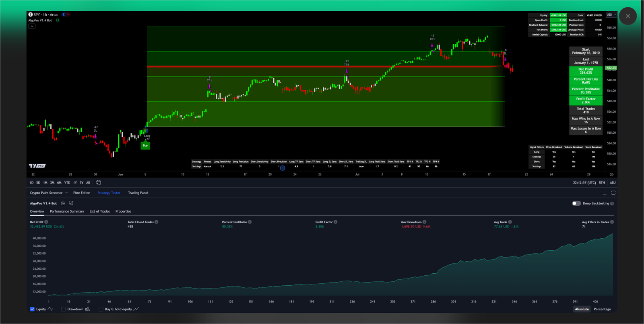Open the USD currency dropdown
The width and height of the screenshot is (644, 324).
pos(611,15)
